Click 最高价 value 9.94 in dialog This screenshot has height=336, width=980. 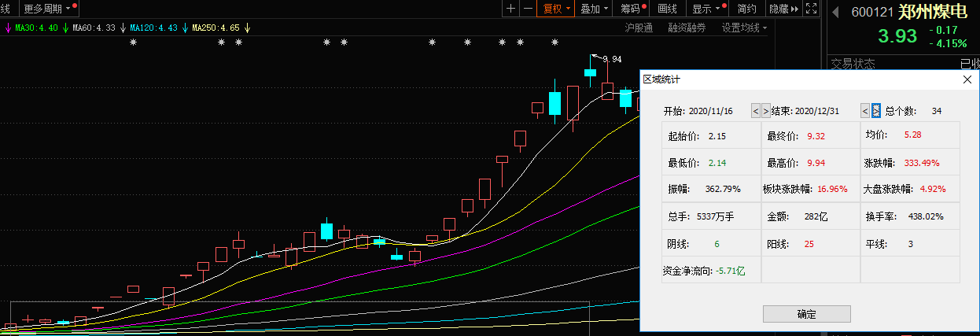pyautogui.click(x=816, y=163)
